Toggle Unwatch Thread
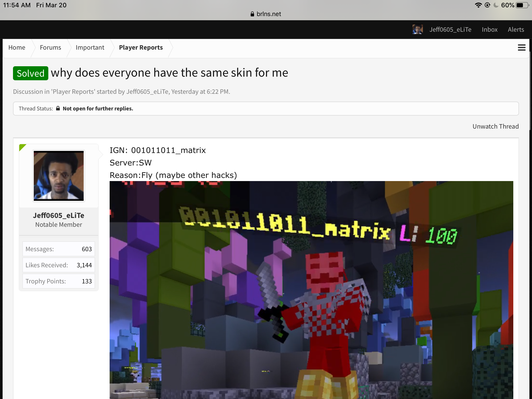The image size is (532, 399). (x=495, y=127)
